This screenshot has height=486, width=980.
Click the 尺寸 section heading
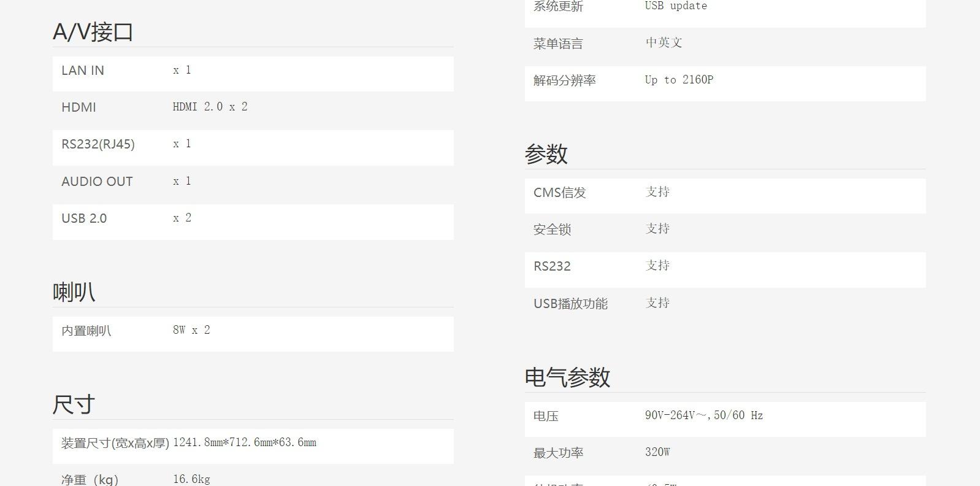pyautogui.click(x=74, y=405)
